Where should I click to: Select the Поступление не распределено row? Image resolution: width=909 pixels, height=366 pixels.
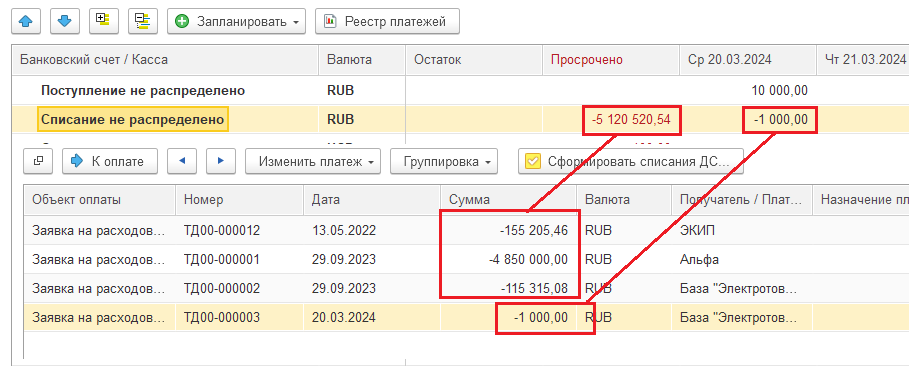pos(460,90)
